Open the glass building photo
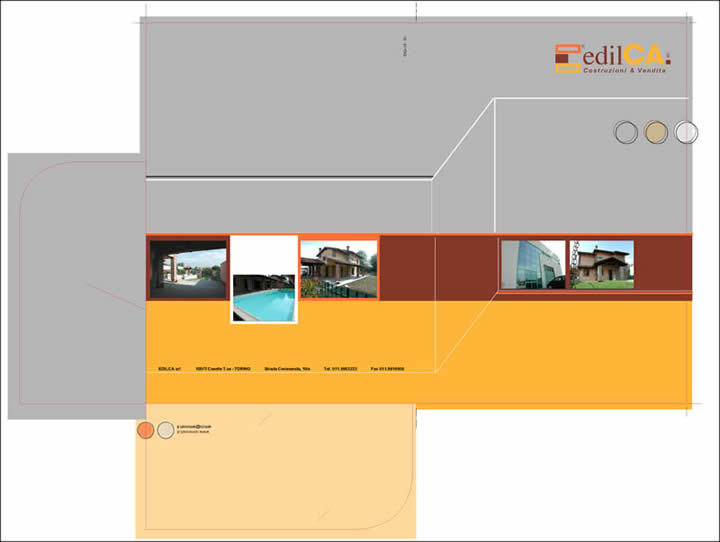720x542 pixels. (533, 264)
